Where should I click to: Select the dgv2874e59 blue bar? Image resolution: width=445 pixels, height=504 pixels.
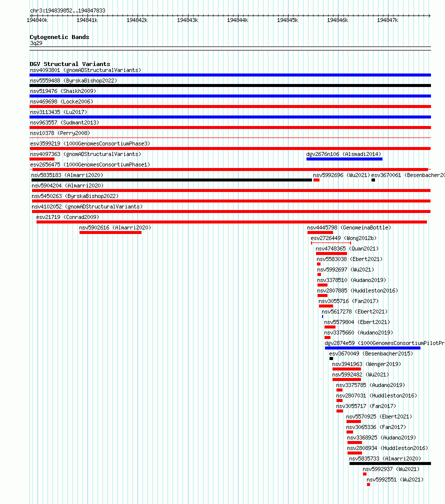coord(372,348)
